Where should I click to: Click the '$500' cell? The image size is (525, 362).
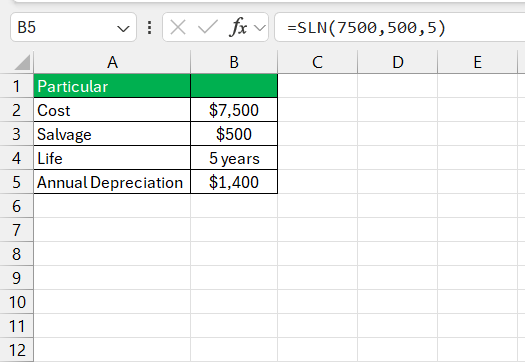click(x=234, y=134)
